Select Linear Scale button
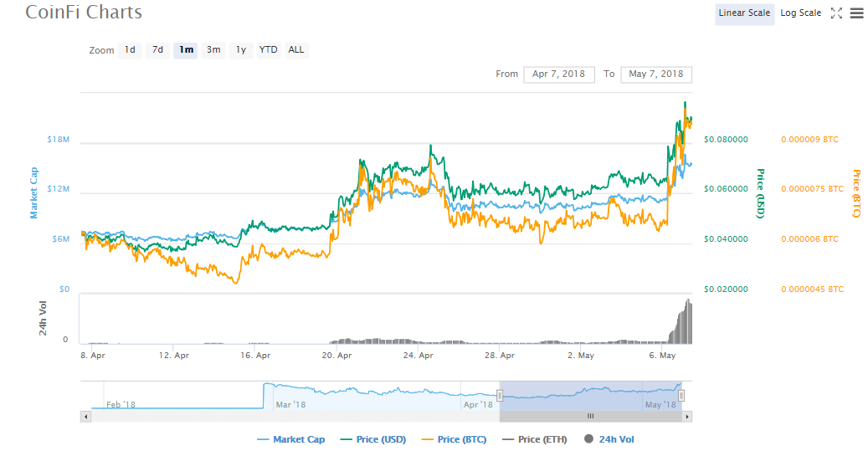 click(x=744, y=13)
